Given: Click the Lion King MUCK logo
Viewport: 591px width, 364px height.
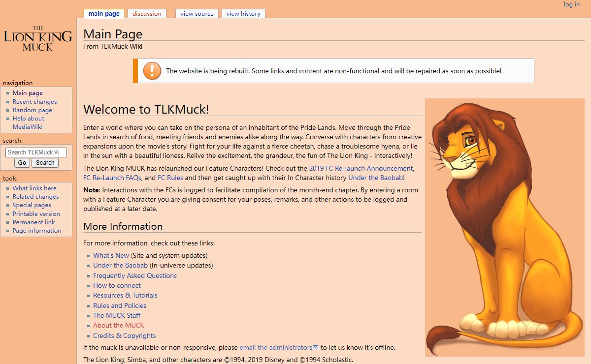Looking at the screenshot, I should [x=38, y=38].
